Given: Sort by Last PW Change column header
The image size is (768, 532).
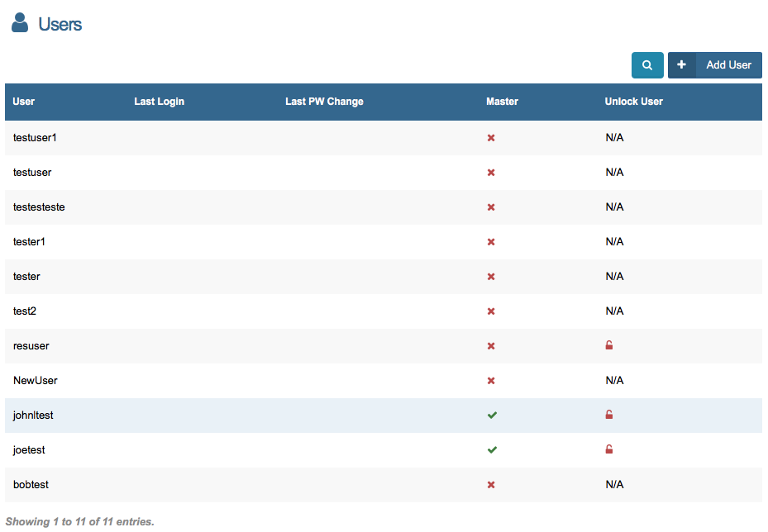Looking at the screenshot, I should click(324, 102).
